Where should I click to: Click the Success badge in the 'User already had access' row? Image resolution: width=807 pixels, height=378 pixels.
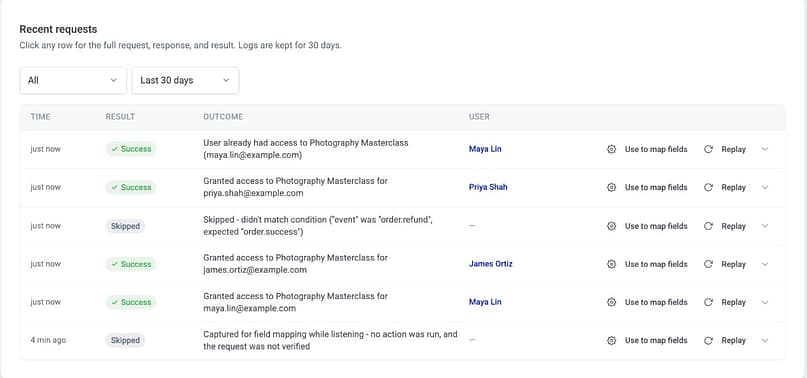[x=131, y=149]
